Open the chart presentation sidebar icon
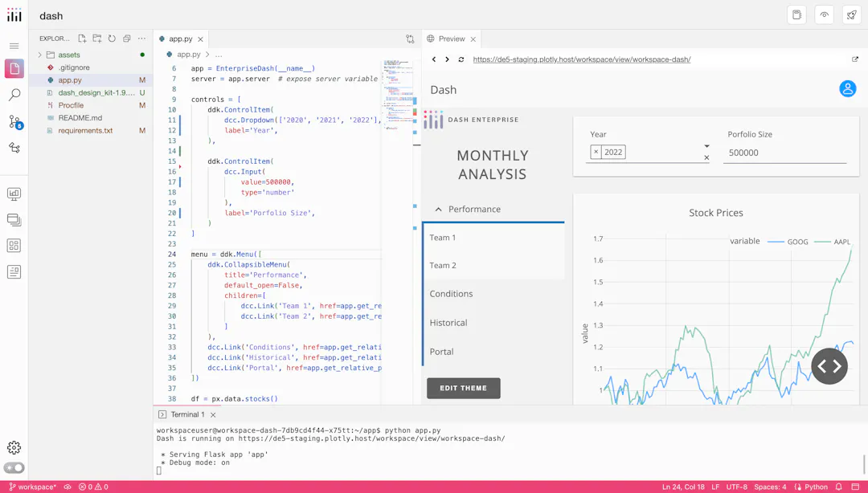The height and width of the screenshot is (493, 868). (x=14, y=194)
